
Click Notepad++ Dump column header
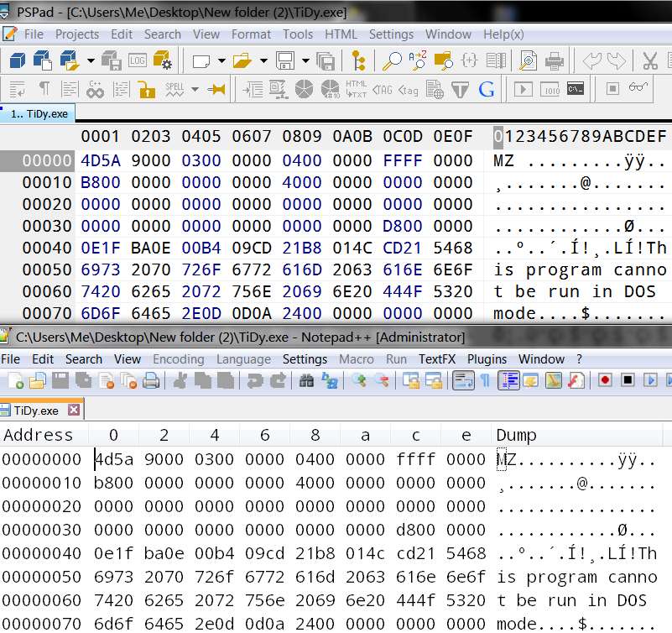click(516, 435)
